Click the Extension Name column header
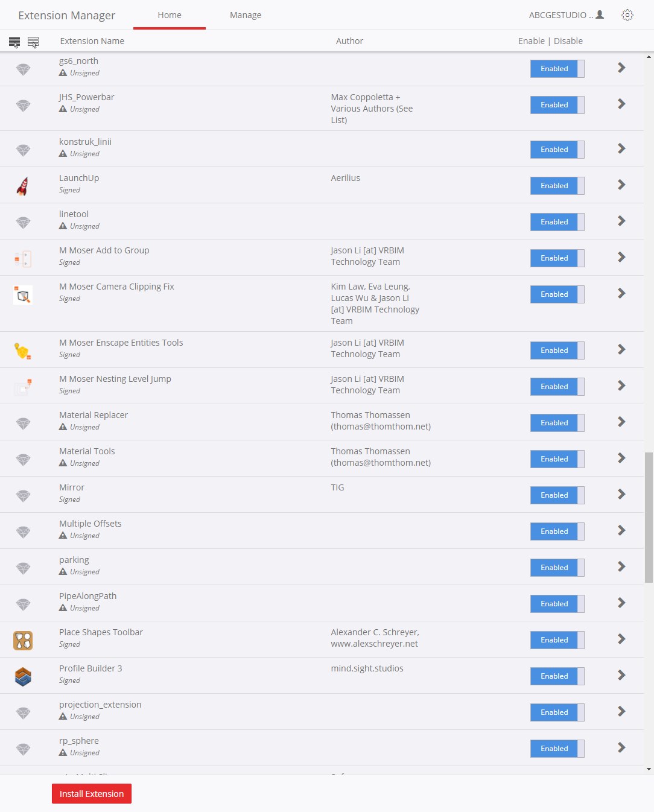Viewport: 654px width, 812px height. pyautogui.click(x=92, y=41)
